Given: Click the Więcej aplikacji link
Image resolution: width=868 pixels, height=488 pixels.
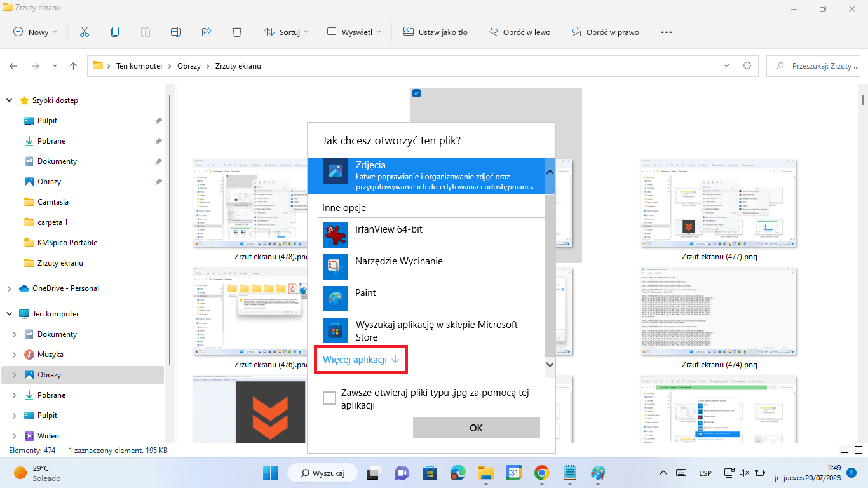Looking at the screenshot, I should click(360, 360).
